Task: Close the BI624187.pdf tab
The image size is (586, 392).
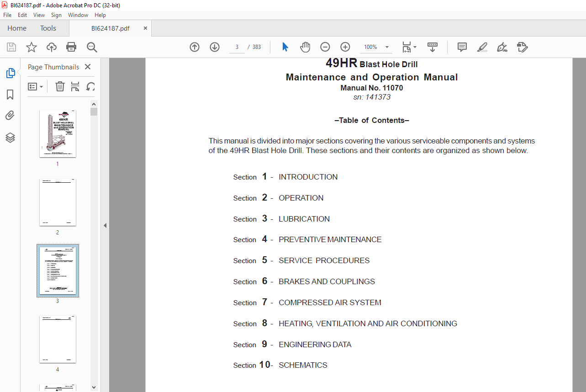Action: pyautogui.click(x=146, y=28)
